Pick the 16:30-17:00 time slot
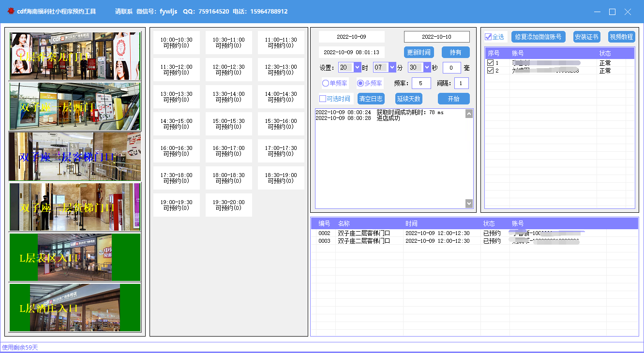Screen dimensions: 644x353 [229, 151]
